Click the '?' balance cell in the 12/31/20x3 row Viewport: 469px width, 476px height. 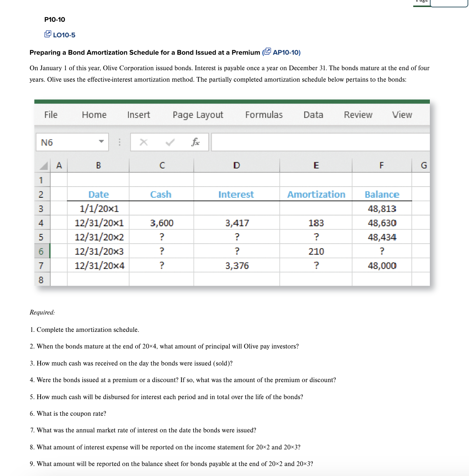[x=382, y=251]
